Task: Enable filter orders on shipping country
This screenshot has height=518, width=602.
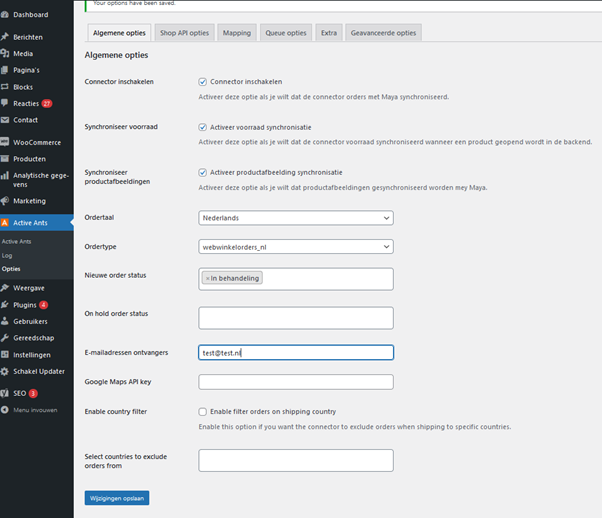Action: point(203,411)
